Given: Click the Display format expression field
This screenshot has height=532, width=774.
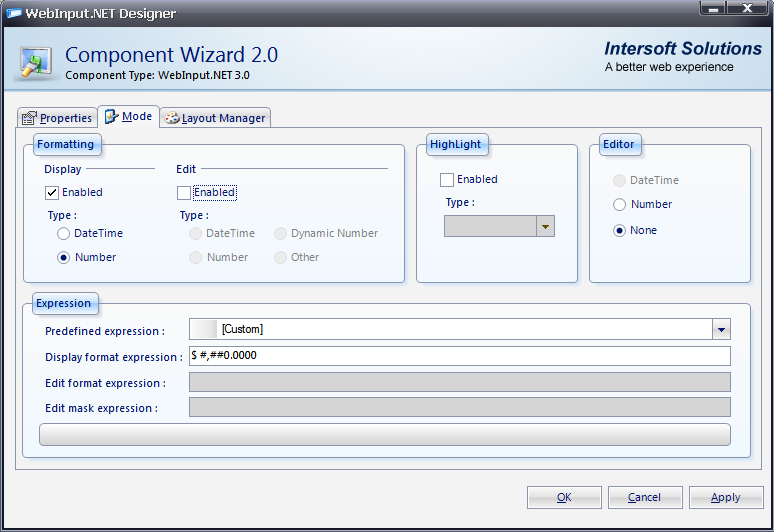Looking at the screenshot, I should 460,356.
